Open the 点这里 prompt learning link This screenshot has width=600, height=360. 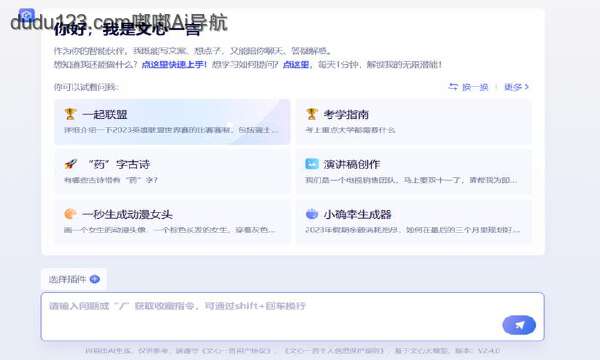(x=296, y=64)
